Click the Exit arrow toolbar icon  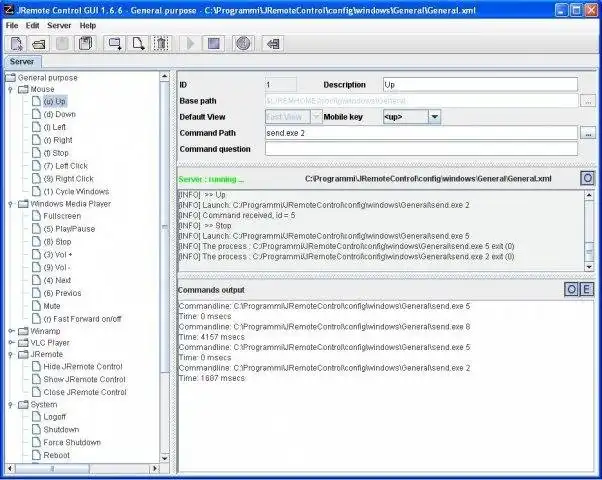point(273,43)
